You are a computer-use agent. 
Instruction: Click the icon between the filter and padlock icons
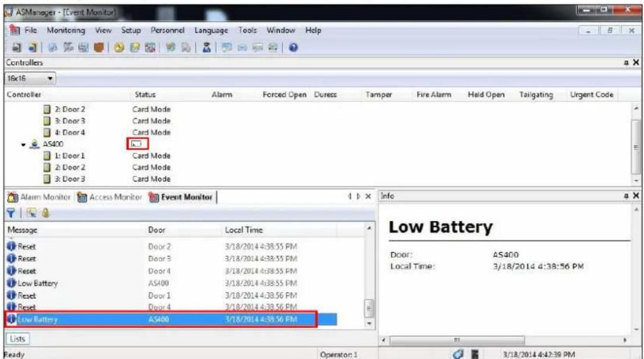click(x=31, y=213)
